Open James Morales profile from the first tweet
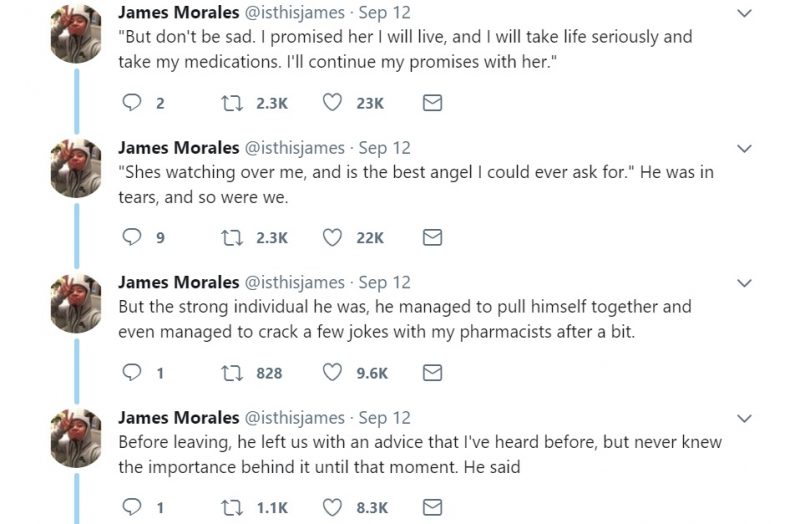Image resolution: width=800 pixels, height=524 pixels. (x=179, y=12)
